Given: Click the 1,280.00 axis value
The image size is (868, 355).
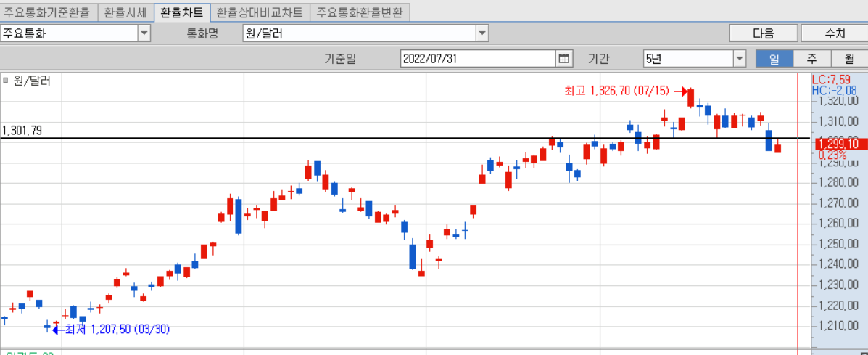Looking at the screenshot, I should pos(839,182).
